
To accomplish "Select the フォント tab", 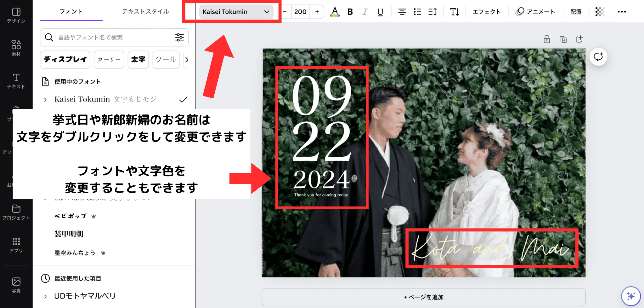I will coord(71,12).
